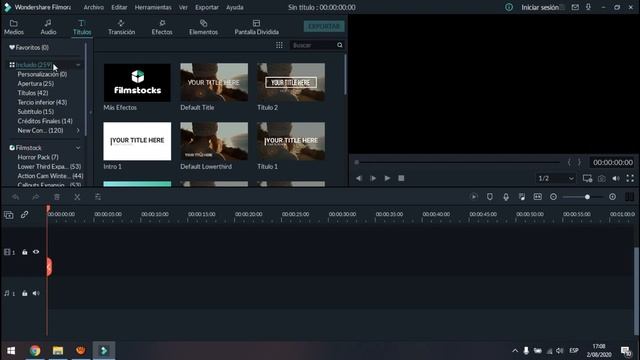Click the EXPORTAR button
The image size is (640, 360).
324,26
